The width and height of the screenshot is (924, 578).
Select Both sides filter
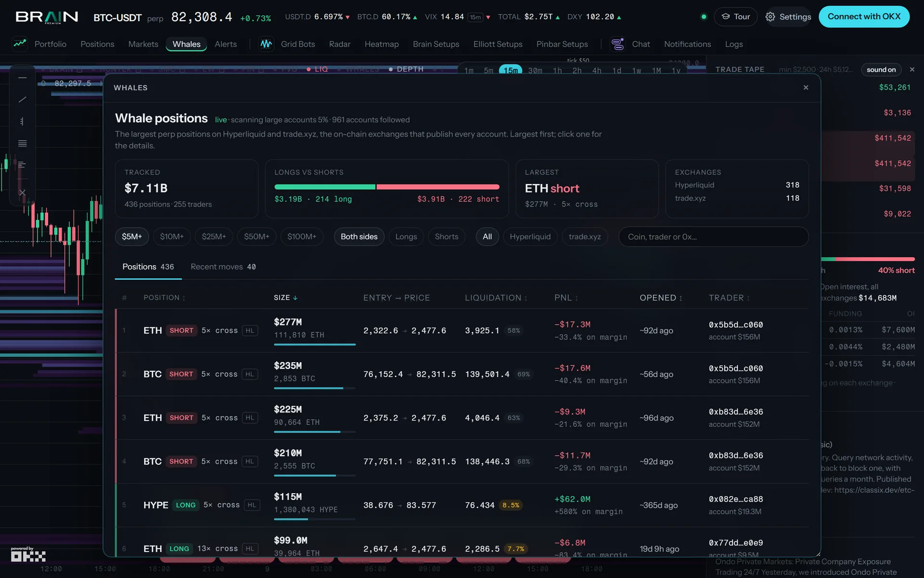359,236
